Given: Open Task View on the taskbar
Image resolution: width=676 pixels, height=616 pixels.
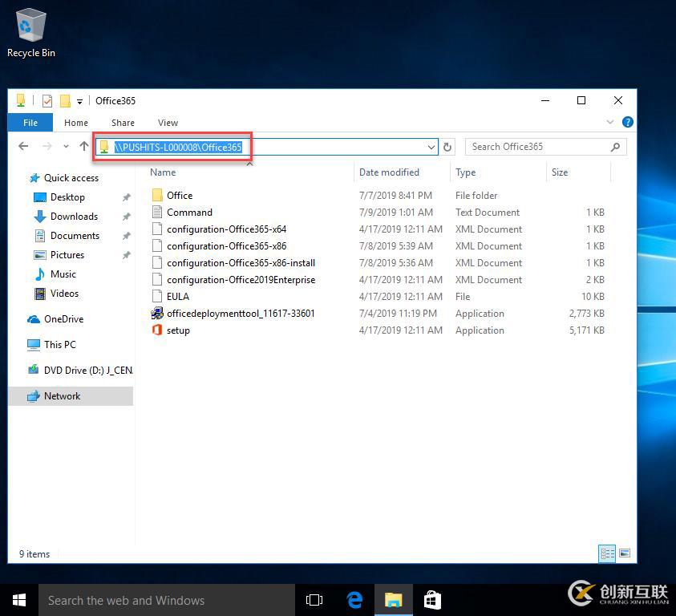Looking at the screenshot, I should tap(314, 600).
